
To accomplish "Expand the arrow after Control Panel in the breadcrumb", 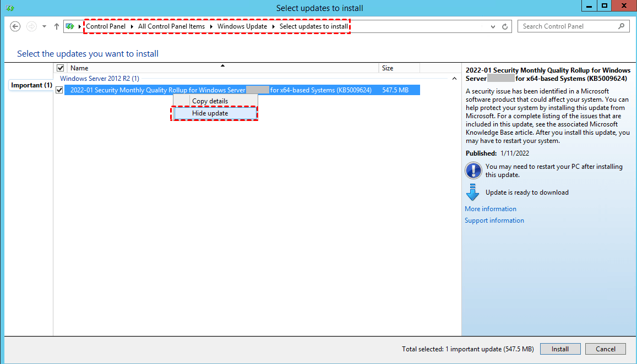I will 132,26.
